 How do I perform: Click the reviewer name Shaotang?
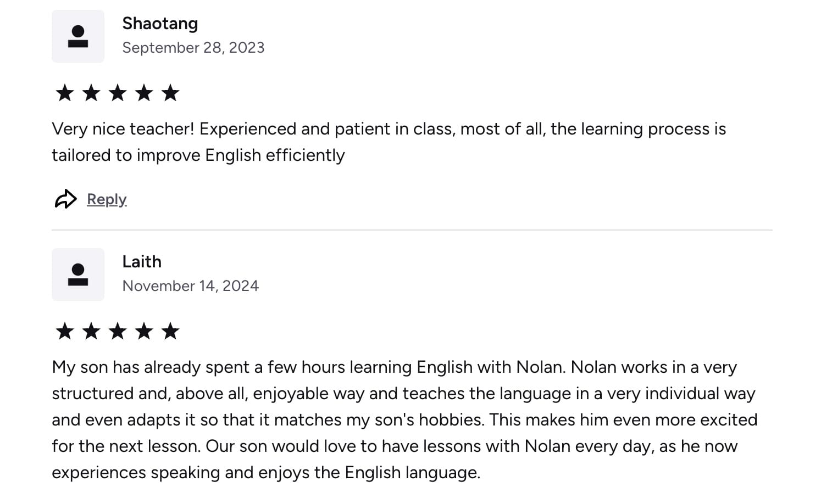160,24
